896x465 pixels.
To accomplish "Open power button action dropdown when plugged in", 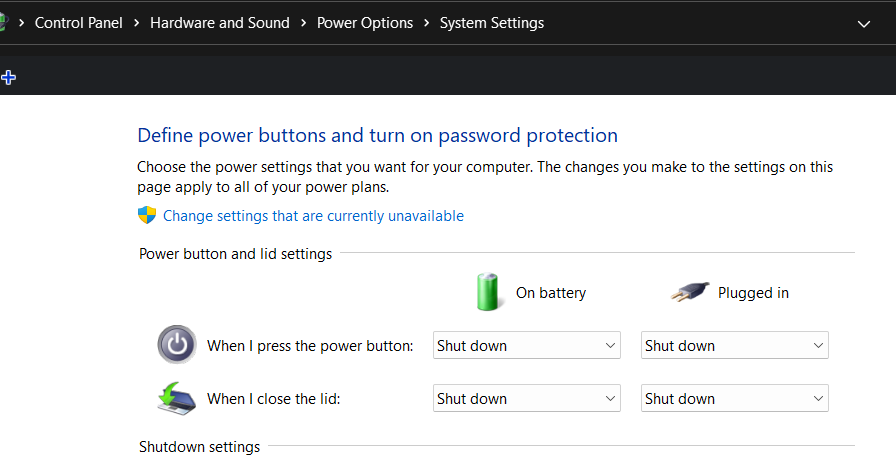I will [x=734, y=345].
